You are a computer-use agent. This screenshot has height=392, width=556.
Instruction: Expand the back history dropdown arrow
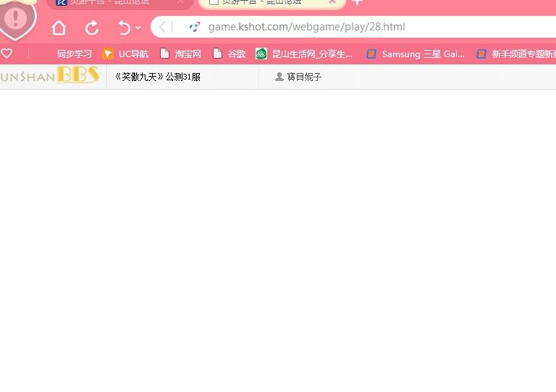click(x=138, y=27)
